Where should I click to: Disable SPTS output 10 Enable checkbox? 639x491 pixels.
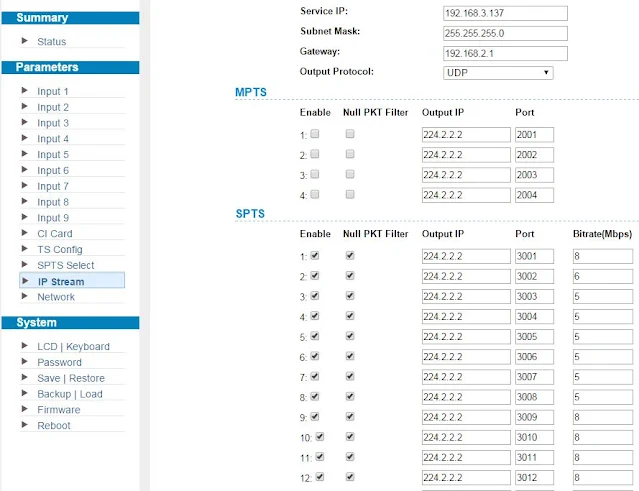(320, 436)
